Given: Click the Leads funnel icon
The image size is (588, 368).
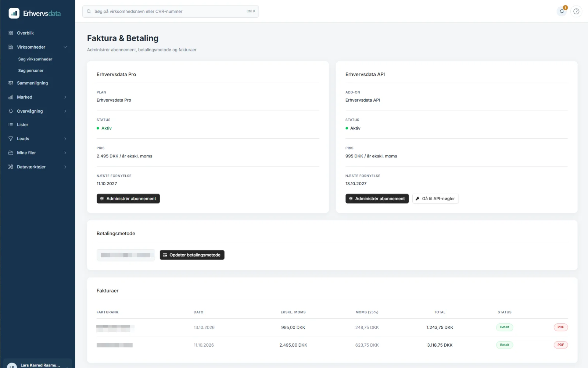Looking at the screenshot, I should [x=11, y=139].
